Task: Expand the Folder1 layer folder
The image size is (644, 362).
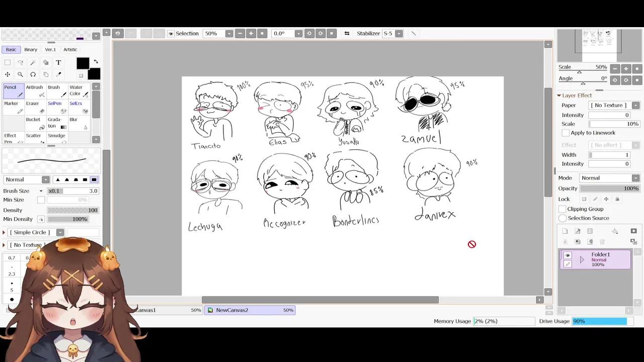Action: [x=582, y=259]
